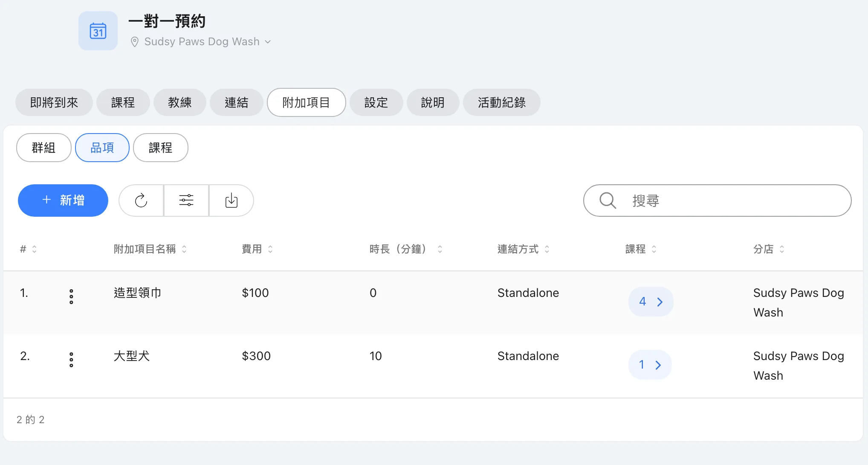The height and width of the screenshot is (465, 868).
Task: Click the $100 fee cell
Action: tap(255, 293)
